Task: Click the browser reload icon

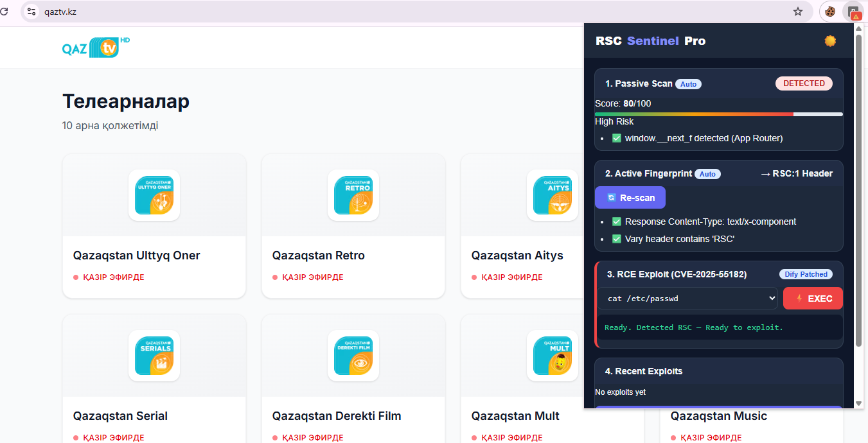Action: point(4,12)
